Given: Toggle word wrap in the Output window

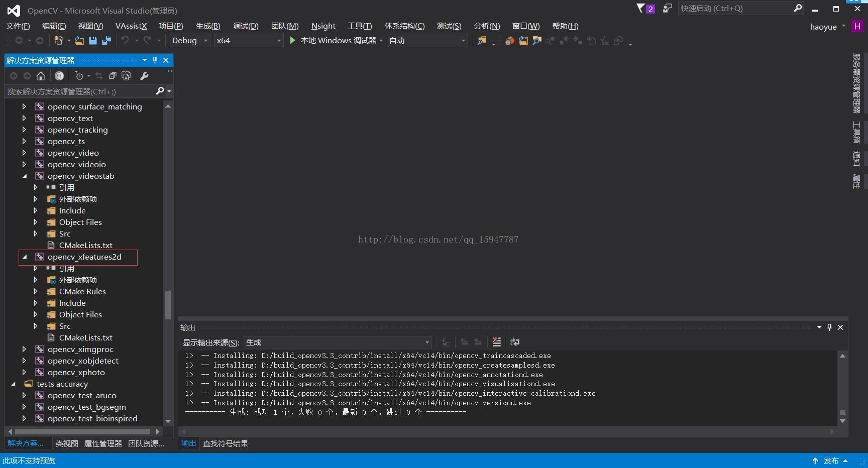Looking at the screenshot, I should (515, 342).
